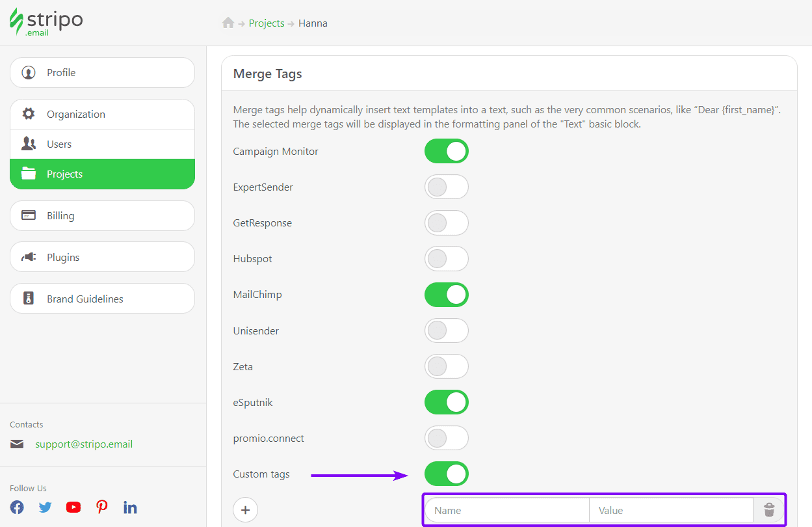The height and width of the screenshot is (527, 812).
Task: Click the Organization gear icon
Action: pos(29,113)
